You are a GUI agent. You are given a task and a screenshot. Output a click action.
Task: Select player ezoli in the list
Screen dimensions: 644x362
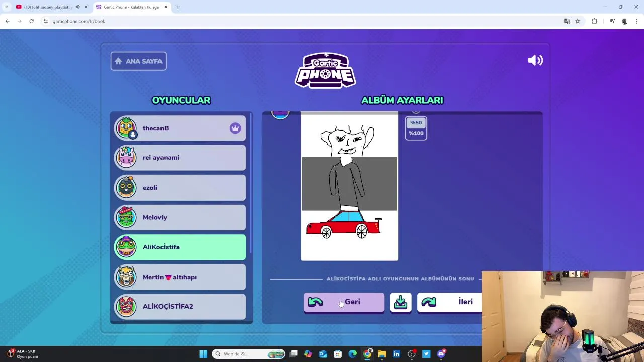(x=180, y=188)
